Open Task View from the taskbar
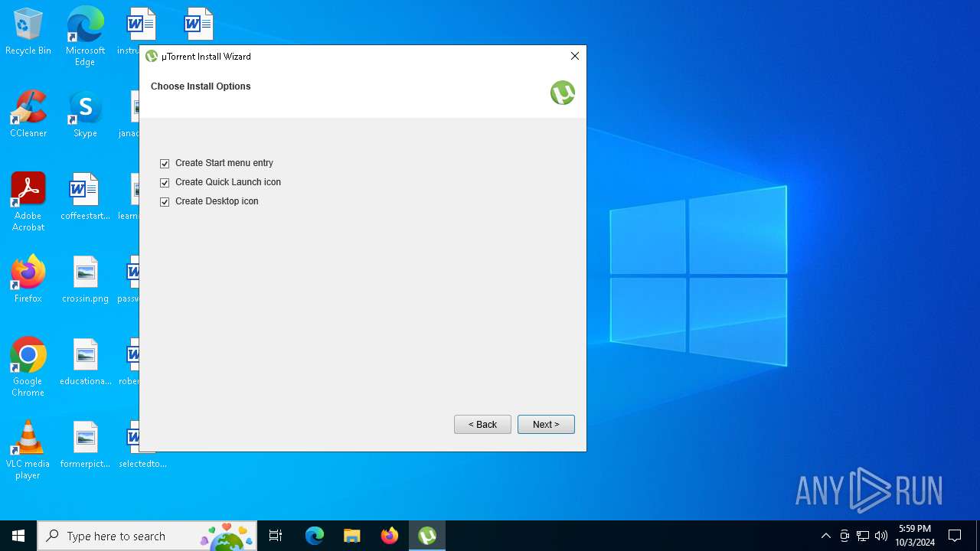980x551 pixels. click(276, 536)
